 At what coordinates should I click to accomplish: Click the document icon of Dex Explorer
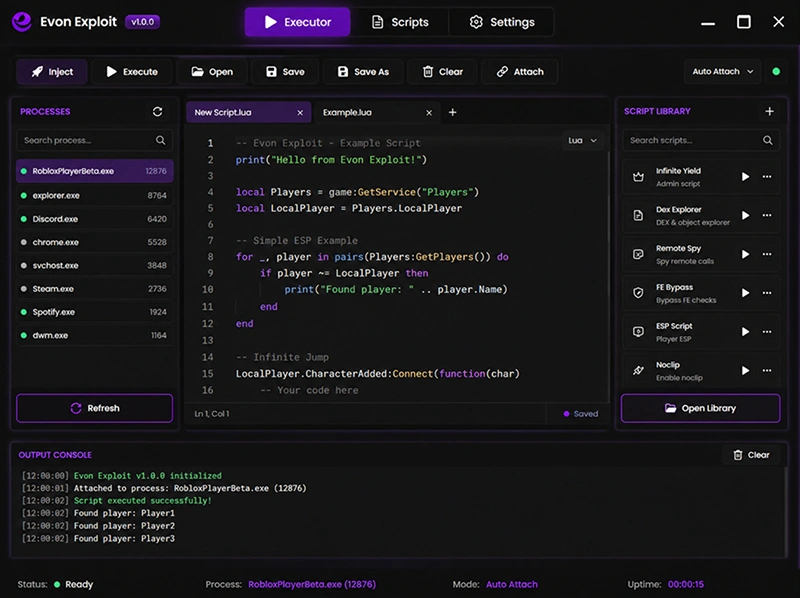click(x=638, y=215)
